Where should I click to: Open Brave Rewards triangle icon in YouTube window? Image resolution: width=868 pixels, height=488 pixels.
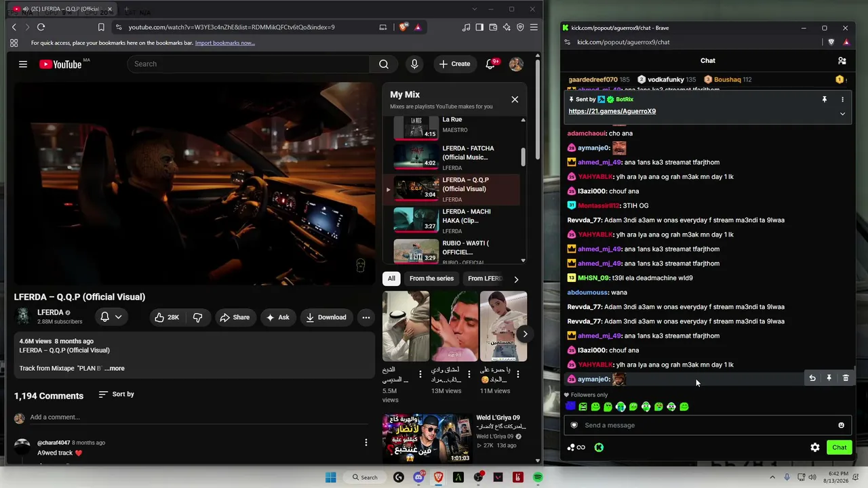pos(418,27)
